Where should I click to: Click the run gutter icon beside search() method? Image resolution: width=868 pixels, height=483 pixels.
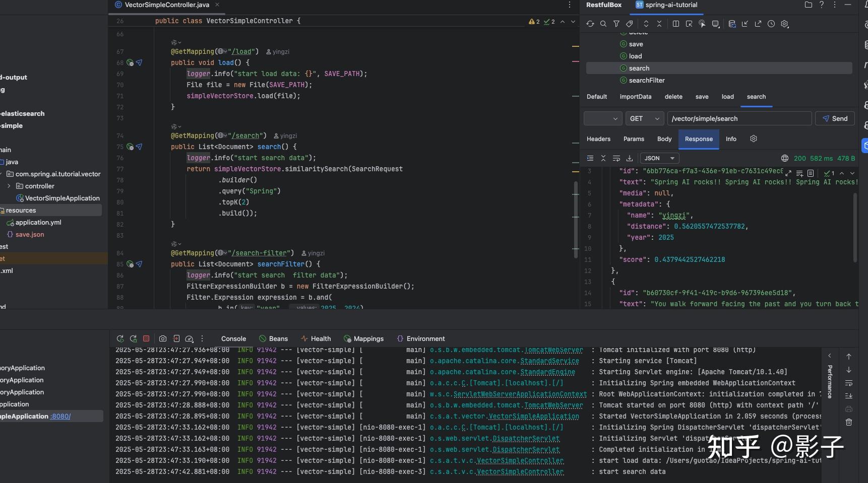click(x=130, y=147)
